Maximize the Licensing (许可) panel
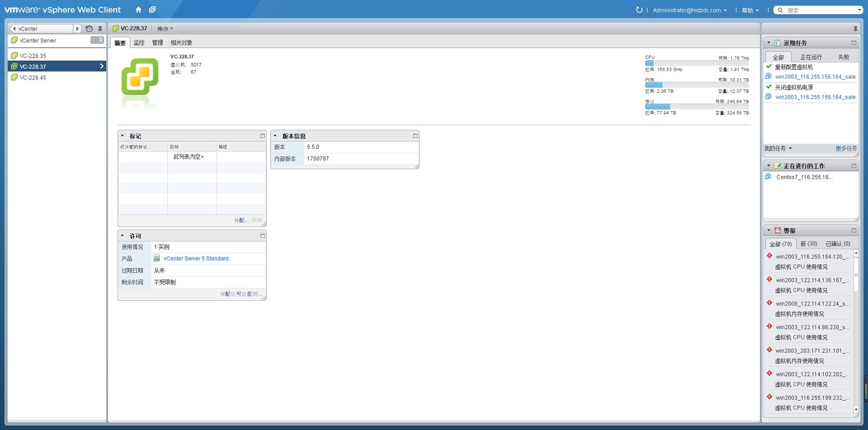The width and height of the screenshot is (868, 430). [x=263, y=236]
